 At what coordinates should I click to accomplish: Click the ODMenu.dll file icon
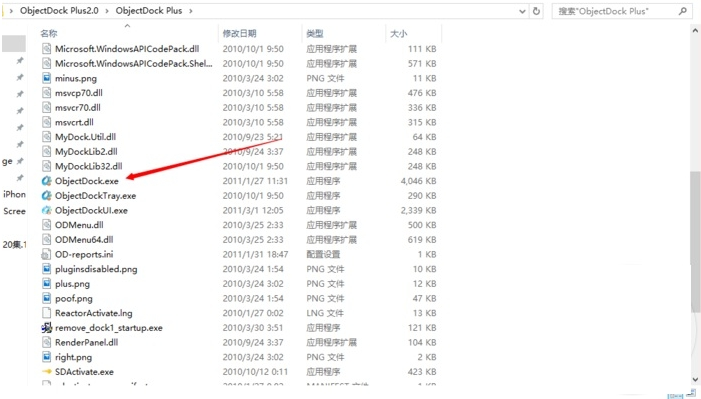(x=46, y=225)
